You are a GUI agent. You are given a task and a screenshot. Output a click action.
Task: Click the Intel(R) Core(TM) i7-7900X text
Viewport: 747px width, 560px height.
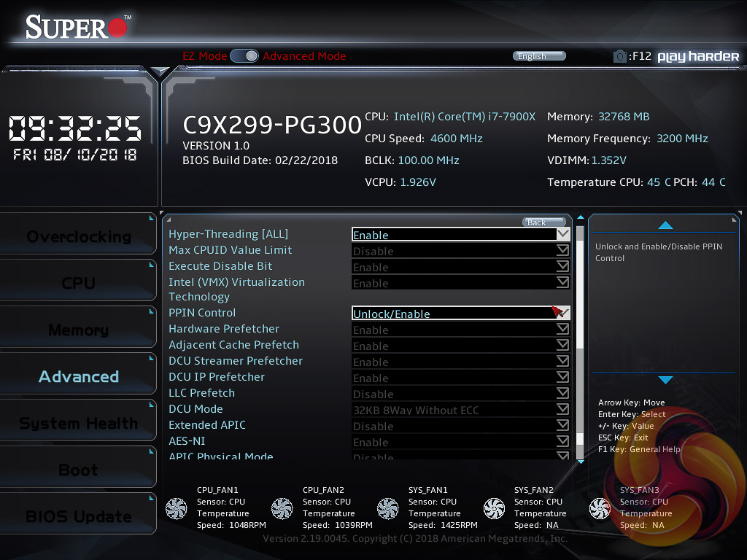[x=465, y=117]
